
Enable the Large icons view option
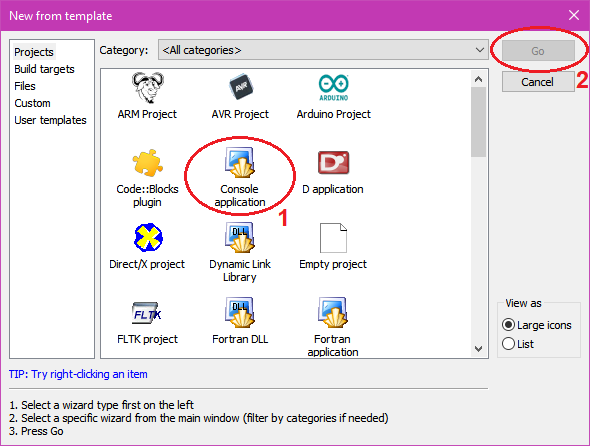(508, 325)
